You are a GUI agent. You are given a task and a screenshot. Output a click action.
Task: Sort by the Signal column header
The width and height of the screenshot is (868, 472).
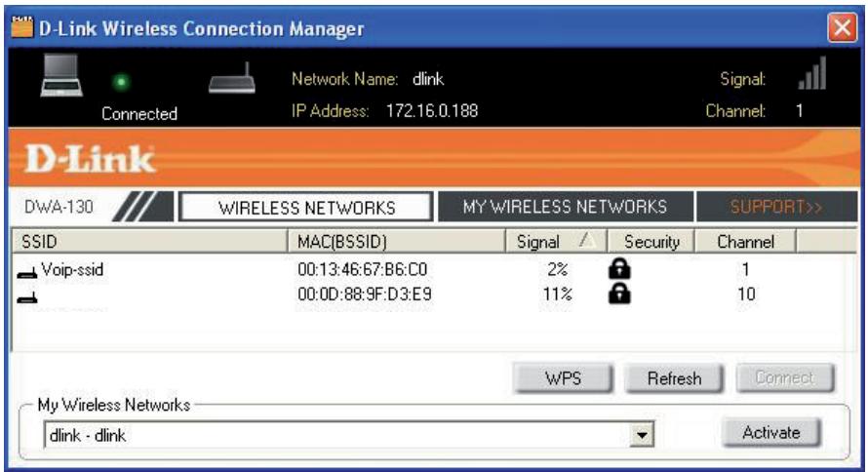[556, 241]
